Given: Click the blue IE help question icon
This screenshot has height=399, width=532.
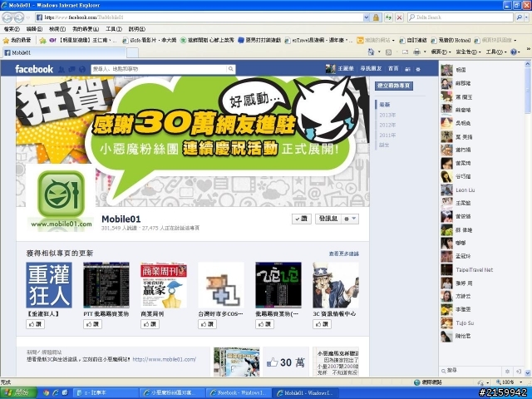Looking at the screenshot, I should click(x=514, y=52).
